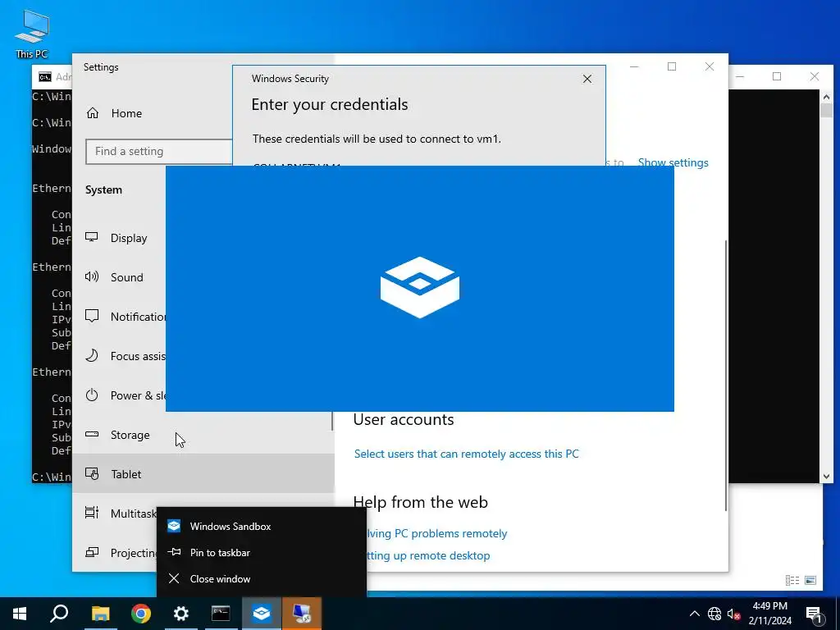The image size is (840, 630).
Task: Close the Windows Security credentials dialog
Action: point(587,79)
